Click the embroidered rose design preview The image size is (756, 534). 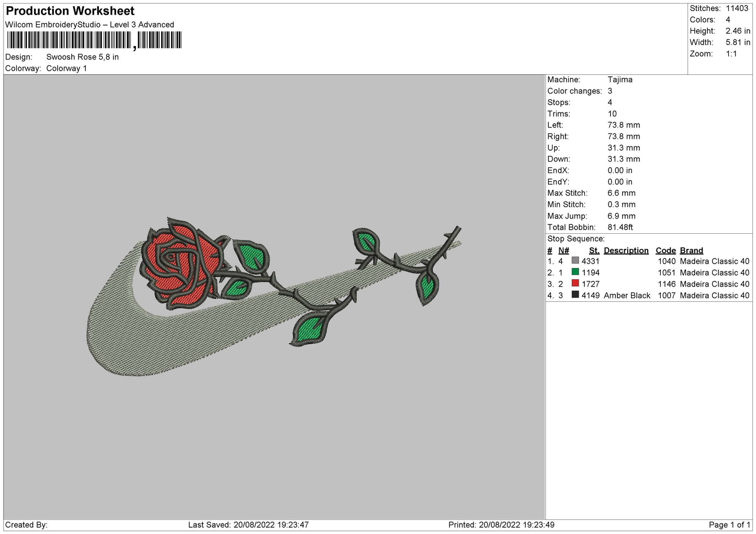tap(274, 297)
